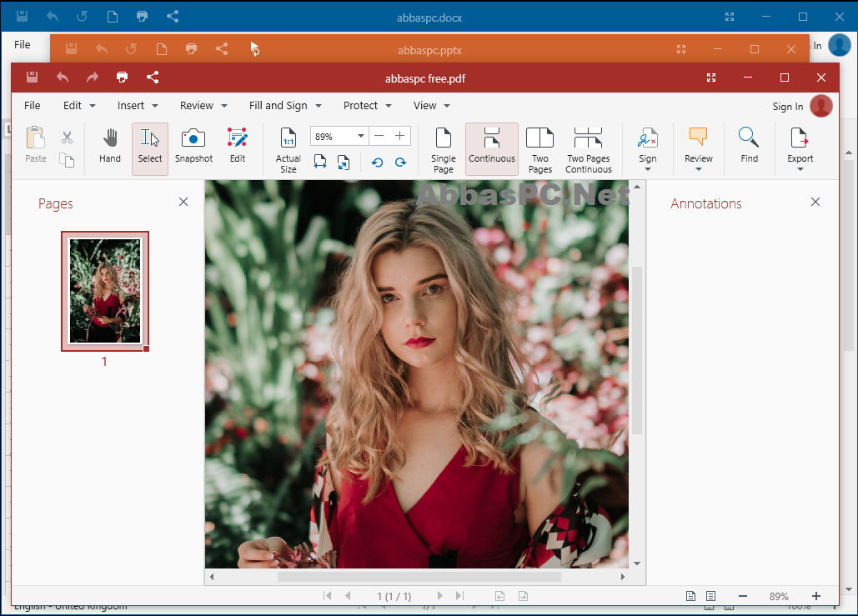The image size is (858, 616).
Task: Click the Sign In link
Action: (787, 107)
